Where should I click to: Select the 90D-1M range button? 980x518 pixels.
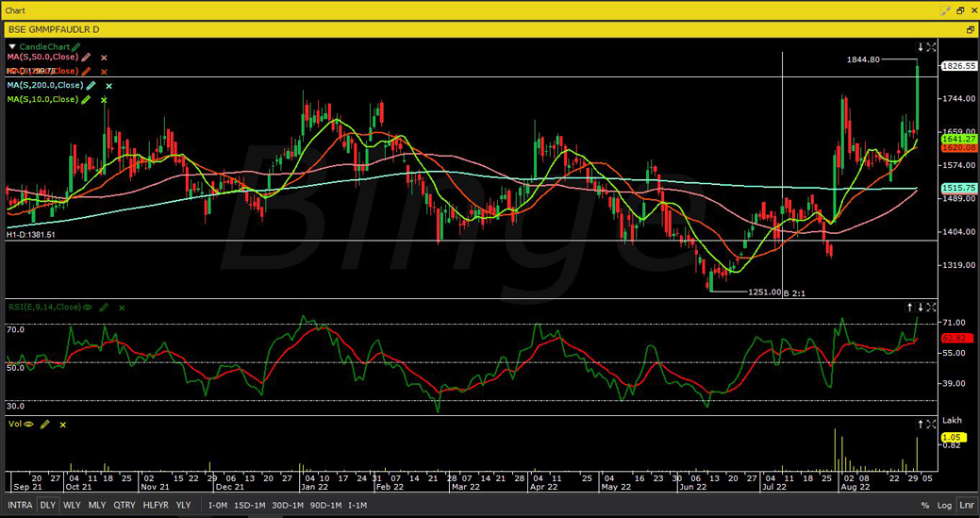(326, 505)
